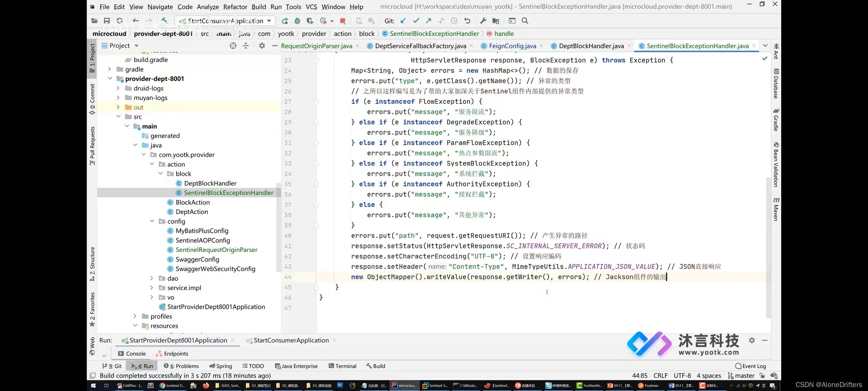Expand the druid-logs folder

pos(118,88)
